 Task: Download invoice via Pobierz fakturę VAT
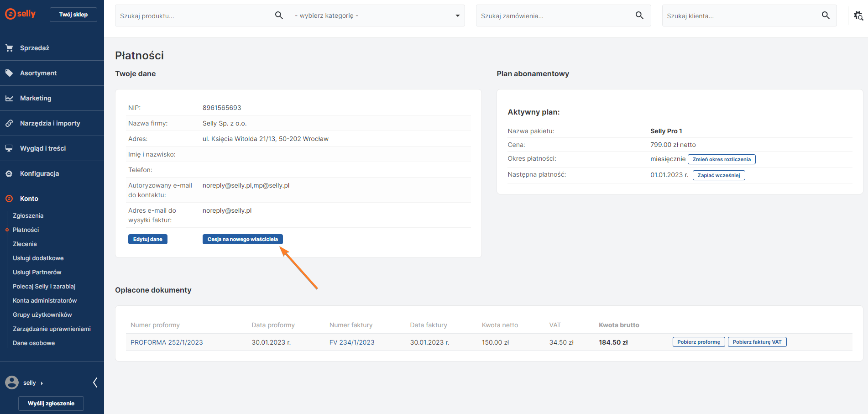[757, 342]
